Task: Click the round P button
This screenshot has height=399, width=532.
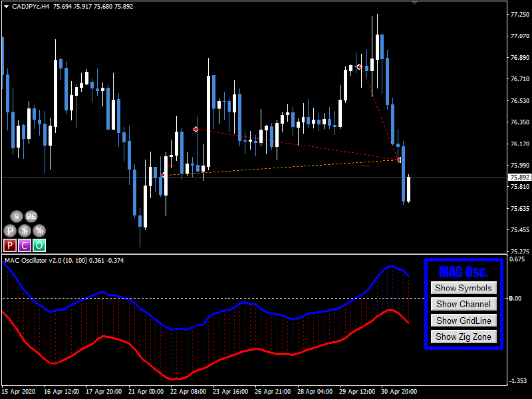Action: pos(10,231)
